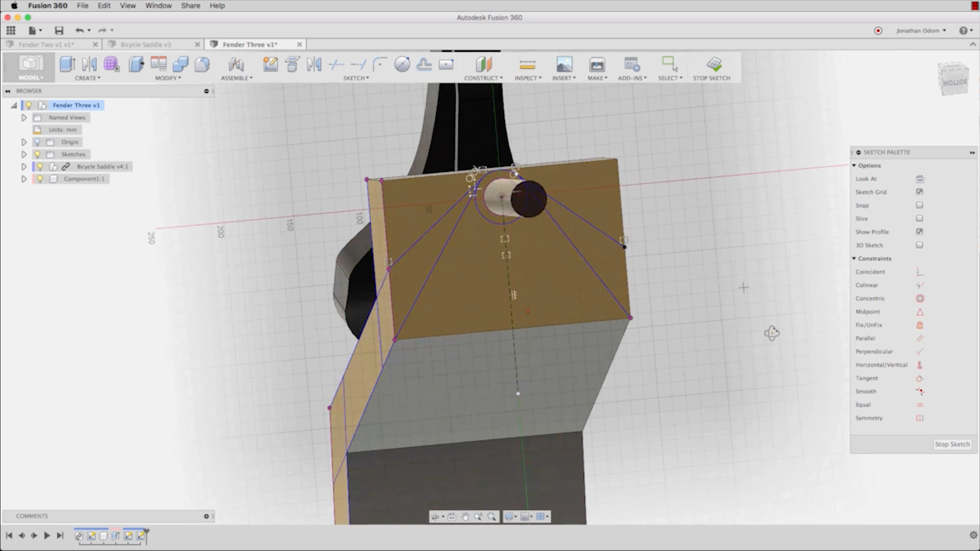The height and width of the screenshot is (551, 980).
Task: Open the Construct dropdown menu
Action: [x=483, y=78]
